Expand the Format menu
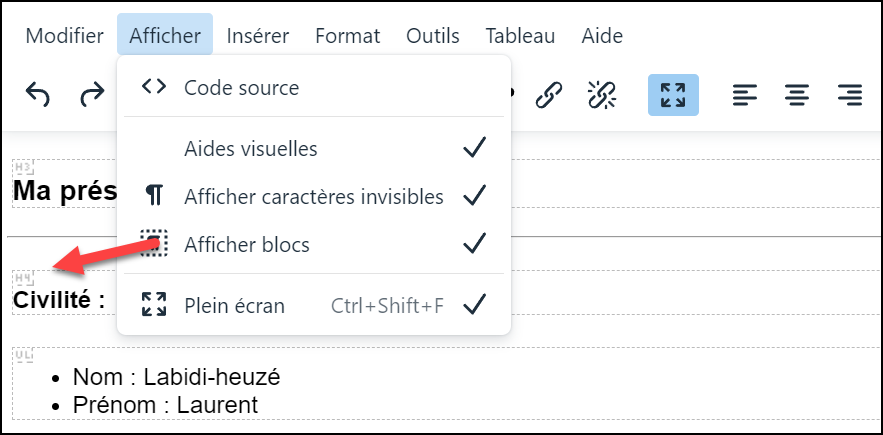This screenshot has width=883, height=435. coord(347,36)
